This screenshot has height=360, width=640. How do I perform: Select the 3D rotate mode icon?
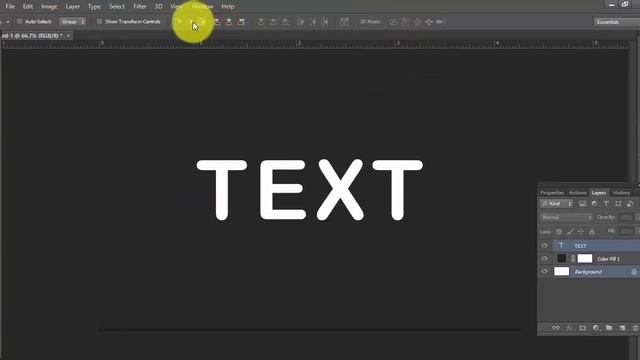pyautogui.click(x=393, y=22)
